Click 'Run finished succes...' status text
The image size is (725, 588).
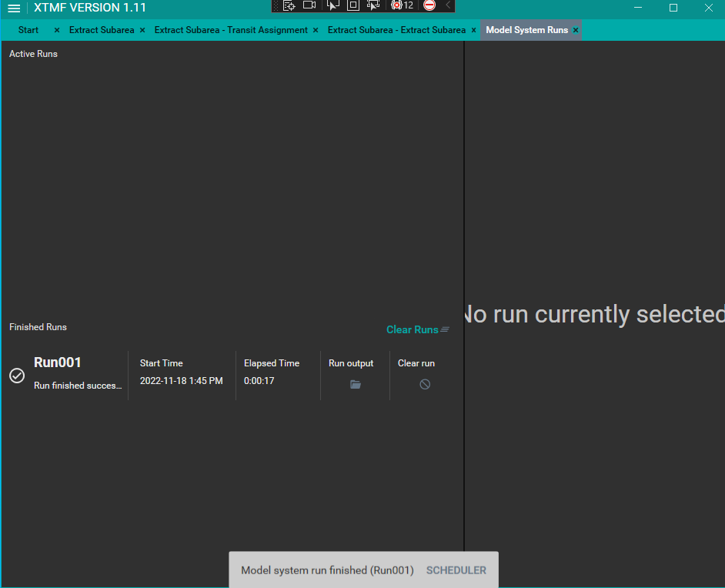[x=78, y=386]
